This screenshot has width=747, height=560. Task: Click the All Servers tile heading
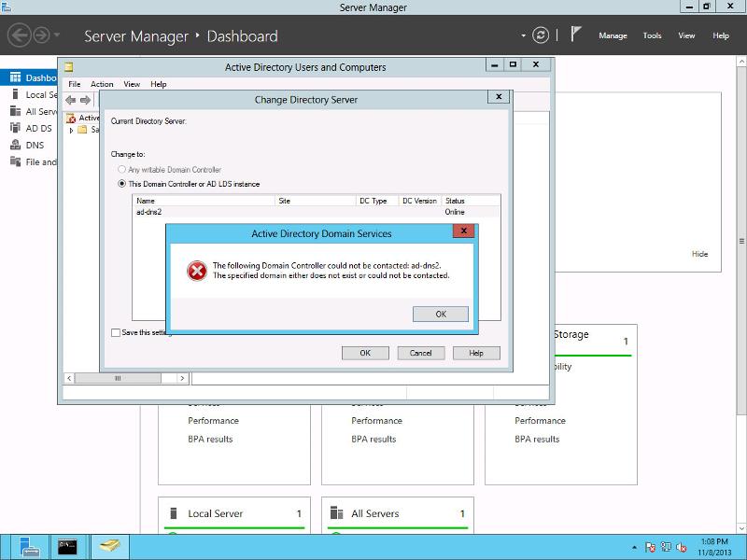tap(375, 513)
